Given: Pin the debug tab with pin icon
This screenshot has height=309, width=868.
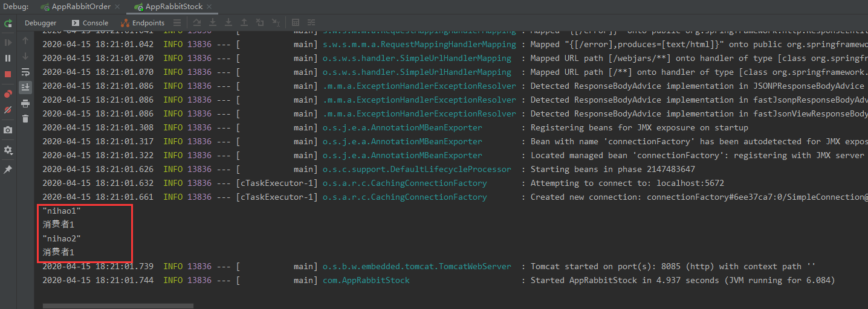Looking at the screenshot, I should click(x=8, y=170).
